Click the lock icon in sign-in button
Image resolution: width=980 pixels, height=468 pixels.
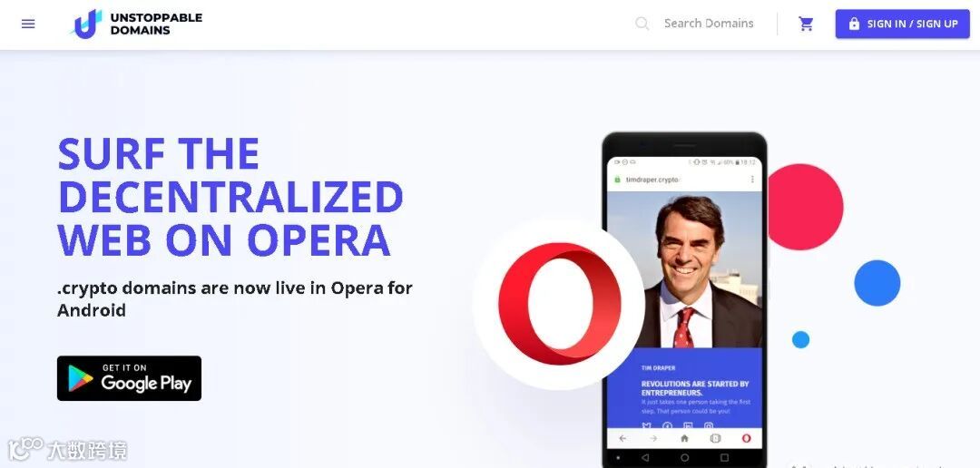pyautogui.click(x=854, y=24)
